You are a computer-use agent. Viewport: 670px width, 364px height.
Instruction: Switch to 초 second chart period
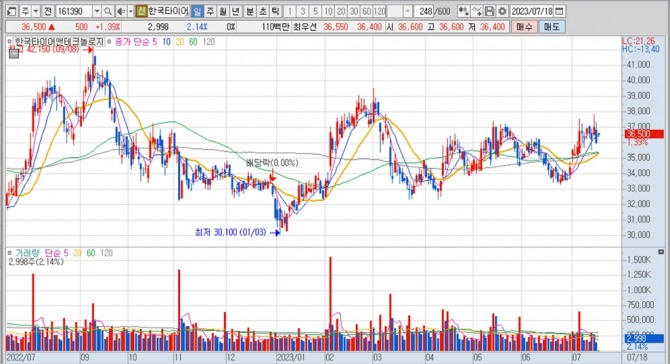pos(262,11)
